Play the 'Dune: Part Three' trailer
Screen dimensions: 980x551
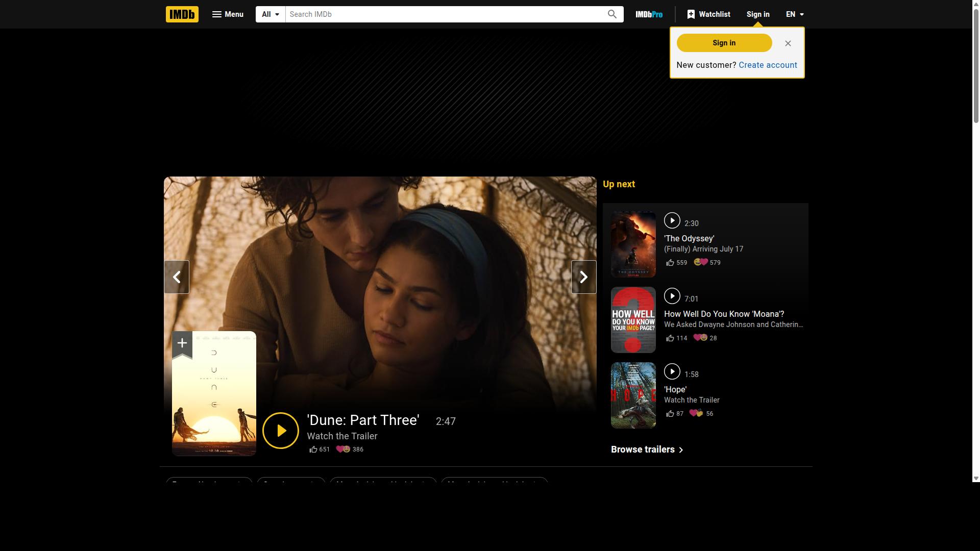point(281,431)
